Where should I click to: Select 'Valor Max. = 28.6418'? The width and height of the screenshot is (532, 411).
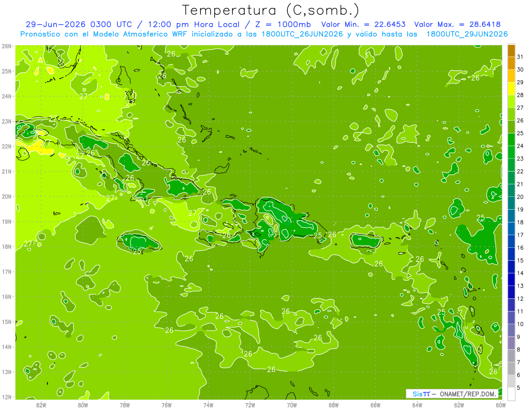click(x=458, y=24)
